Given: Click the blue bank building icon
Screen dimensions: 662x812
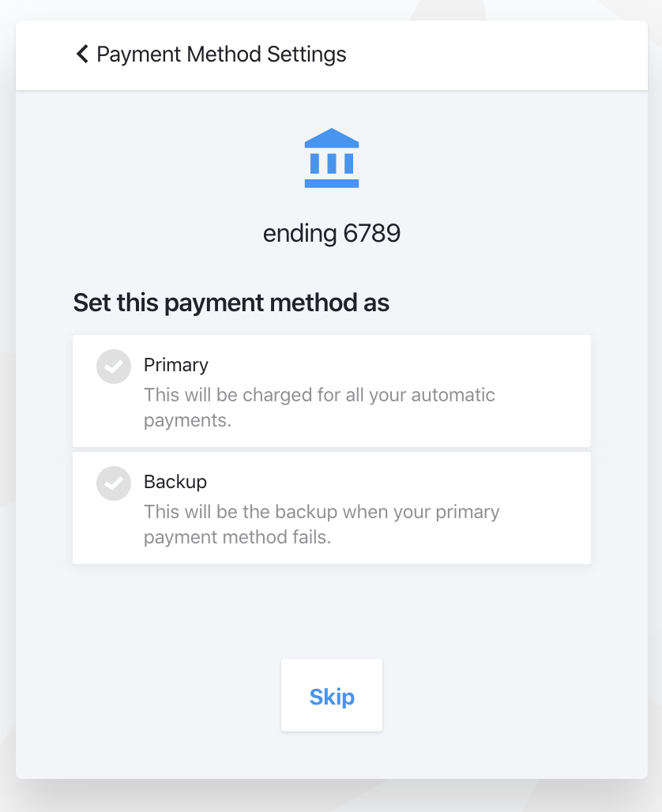Looking at the screenshot, I should tap(332, 158).
